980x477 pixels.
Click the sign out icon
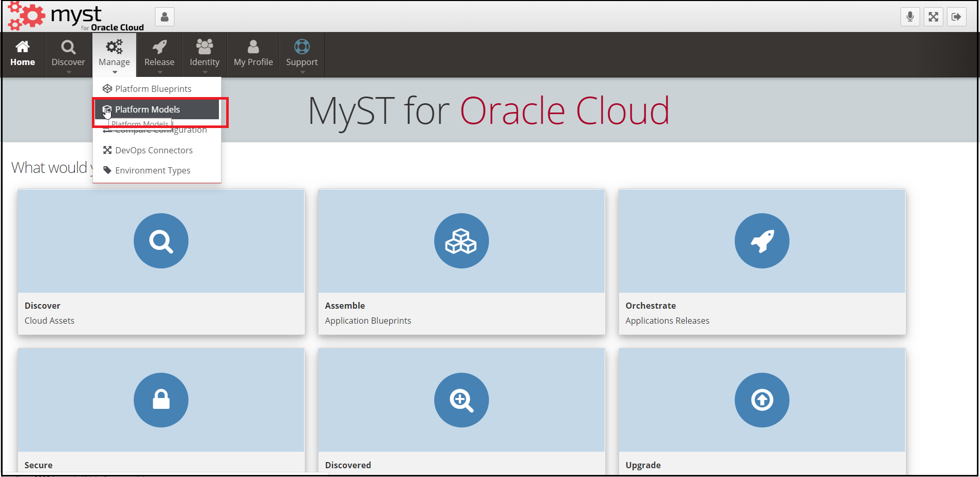click(x=956, y=17)
